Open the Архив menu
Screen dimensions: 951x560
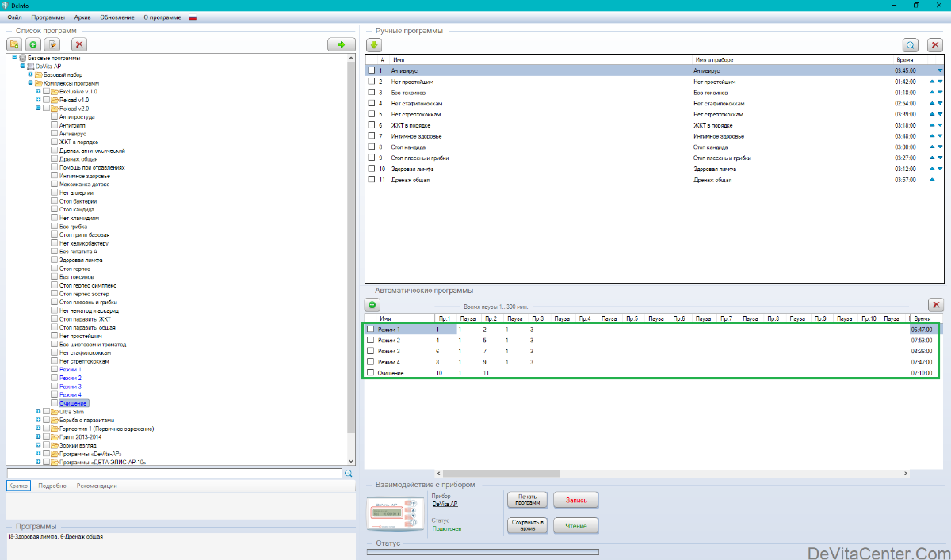(82, 17)
